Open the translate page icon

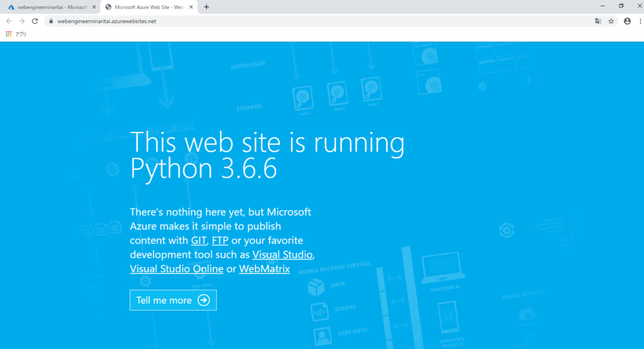click(598, 21)
